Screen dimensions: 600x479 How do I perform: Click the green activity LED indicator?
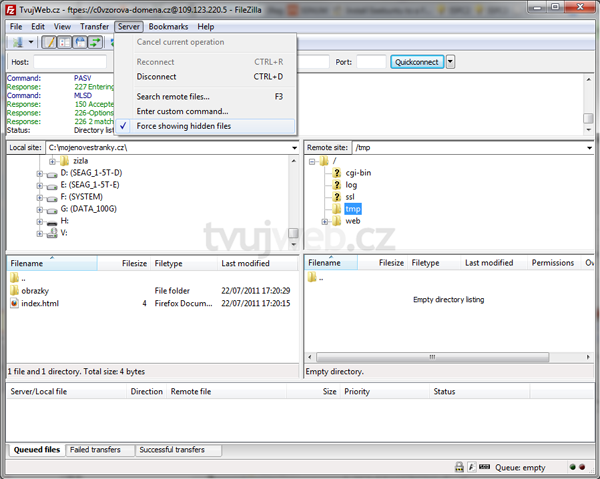coord(573,467)
